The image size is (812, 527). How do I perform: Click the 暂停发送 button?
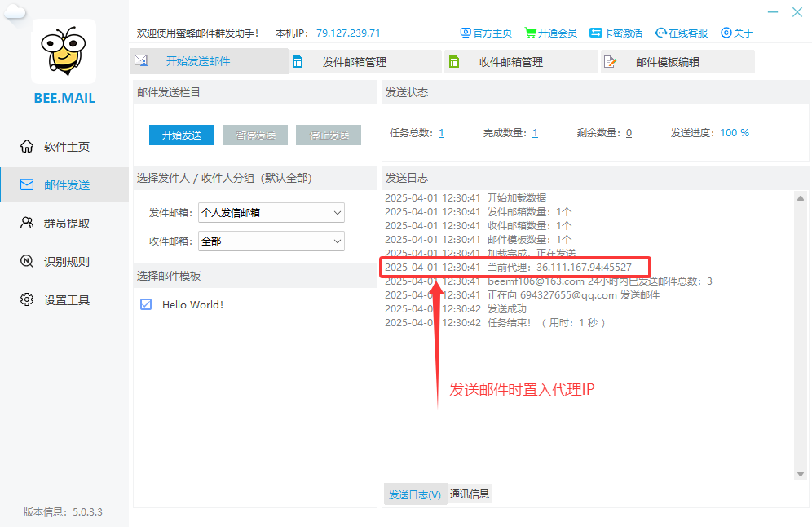[x=255, y=135]
